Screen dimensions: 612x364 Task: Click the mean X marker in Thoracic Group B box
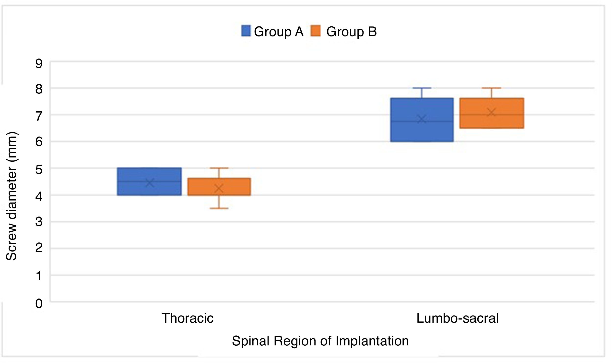pyautogui.click(x=219, y=188)
